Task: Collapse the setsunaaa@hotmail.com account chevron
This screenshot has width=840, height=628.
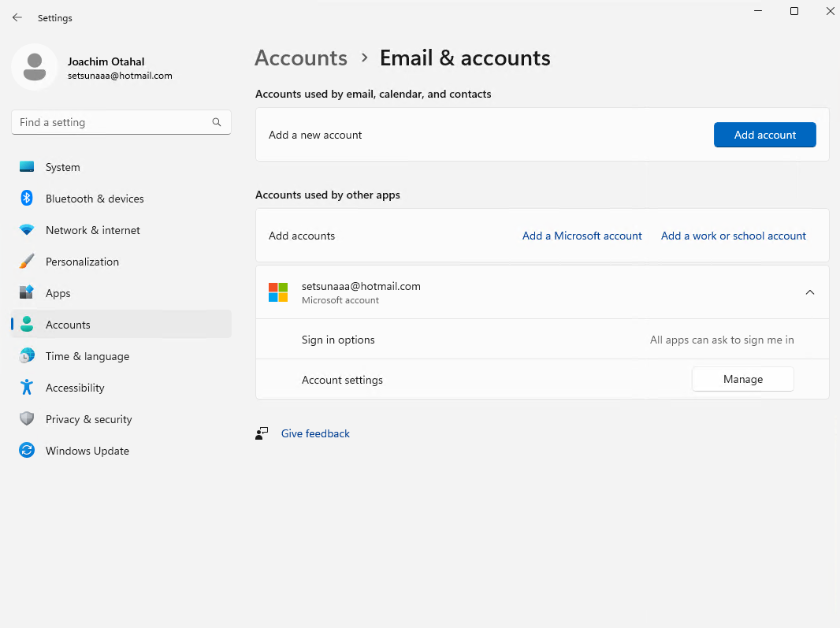Action: click(809, 292)
